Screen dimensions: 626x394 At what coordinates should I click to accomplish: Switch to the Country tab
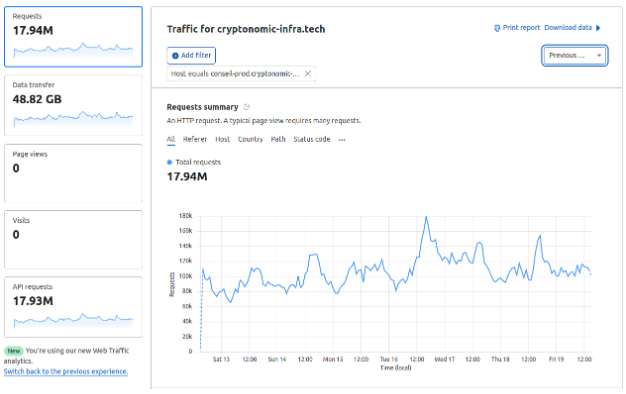(x=250, y=139)
